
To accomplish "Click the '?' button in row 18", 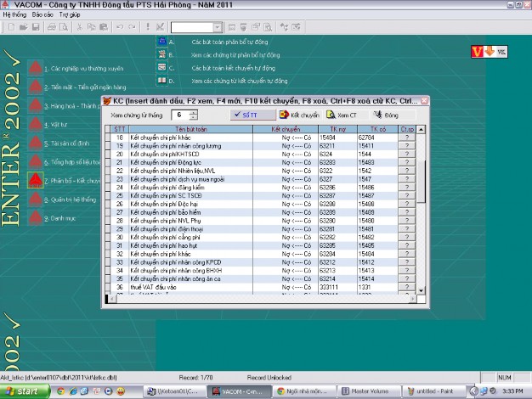I will click(x=407, y=137).
